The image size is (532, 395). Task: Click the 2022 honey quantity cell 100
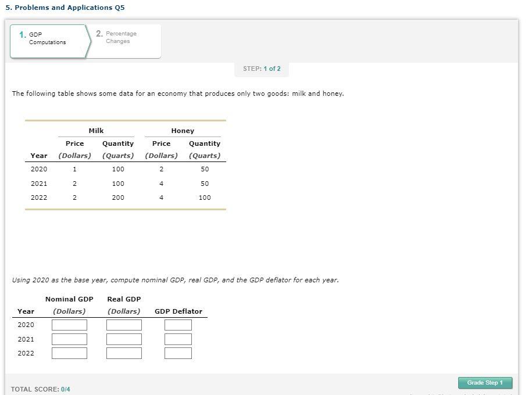click(205, 198)
